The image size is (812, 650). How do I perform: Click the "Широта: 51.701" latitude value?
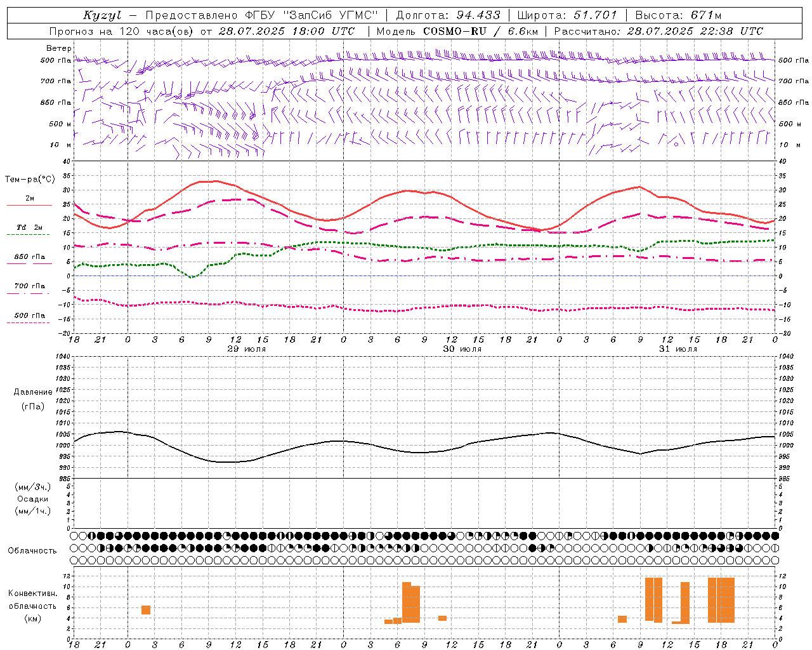point(567,15)
